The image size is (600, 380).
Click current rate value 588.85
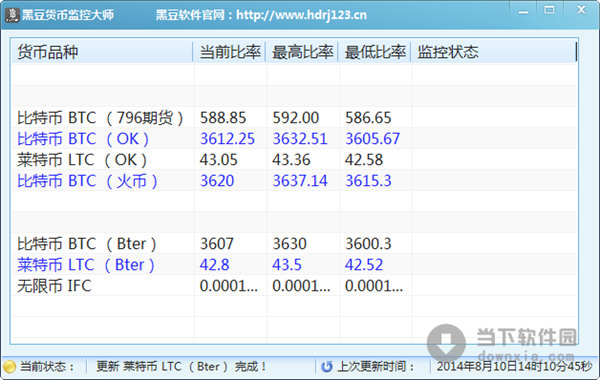point(223,117)
